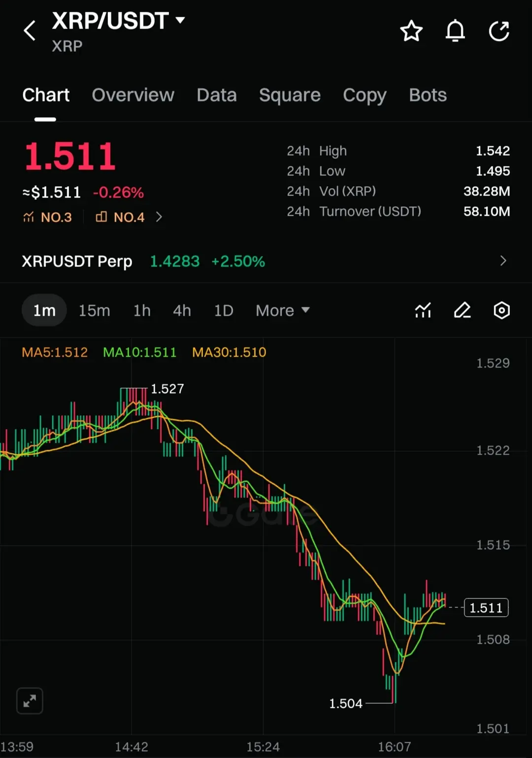Screen dimensions: 532x758
Task: Expand the More timeframes dropdown
Action: pos(283,310)
